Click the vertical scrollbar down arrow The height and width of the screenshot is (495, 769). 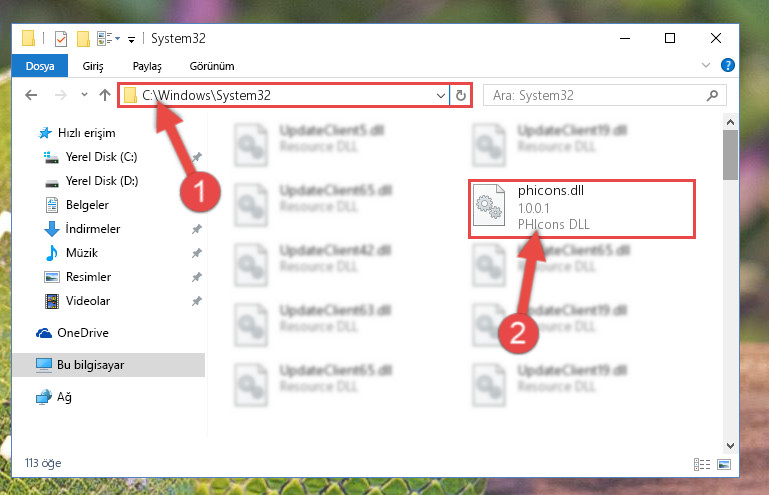(730, 445)
